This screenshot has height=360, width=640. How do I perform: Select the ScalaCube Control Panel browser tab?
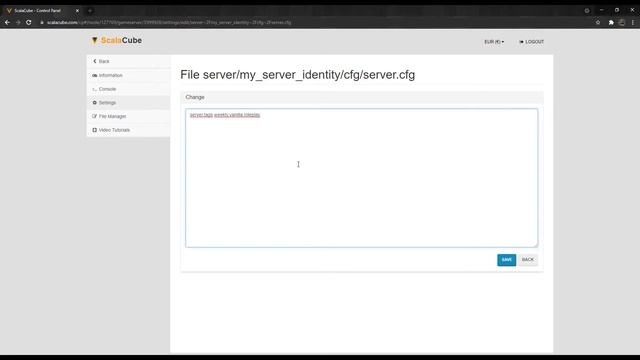[42, 11]
